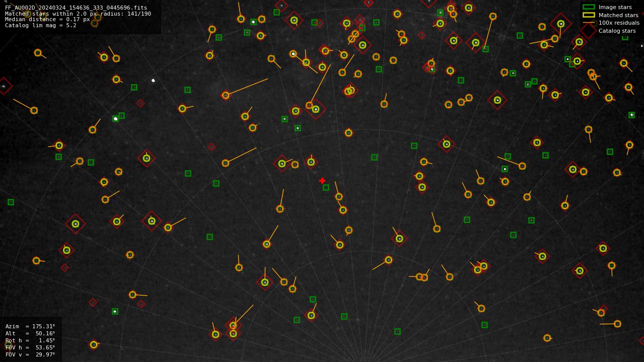Viewport: 644px width, 362px height.
Task: Click the '100x residuals' legend label
Action: (x=619, y=23)
